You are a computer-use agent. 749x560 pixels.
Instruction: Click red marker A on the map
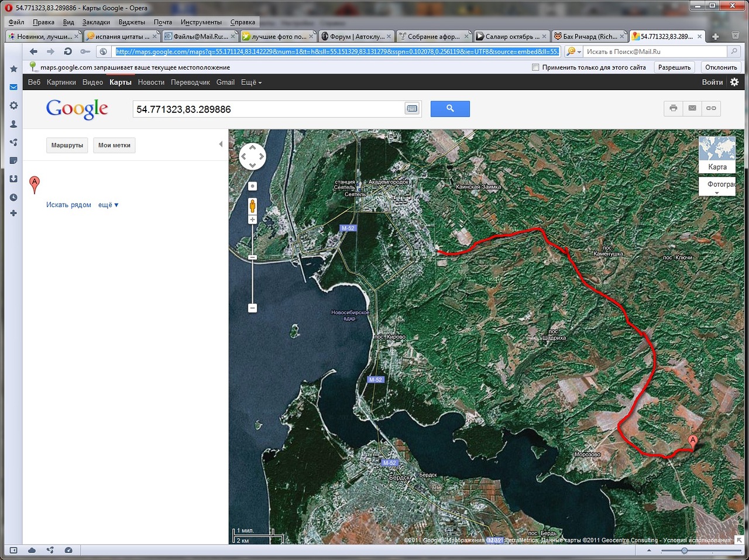pos(693,442)
